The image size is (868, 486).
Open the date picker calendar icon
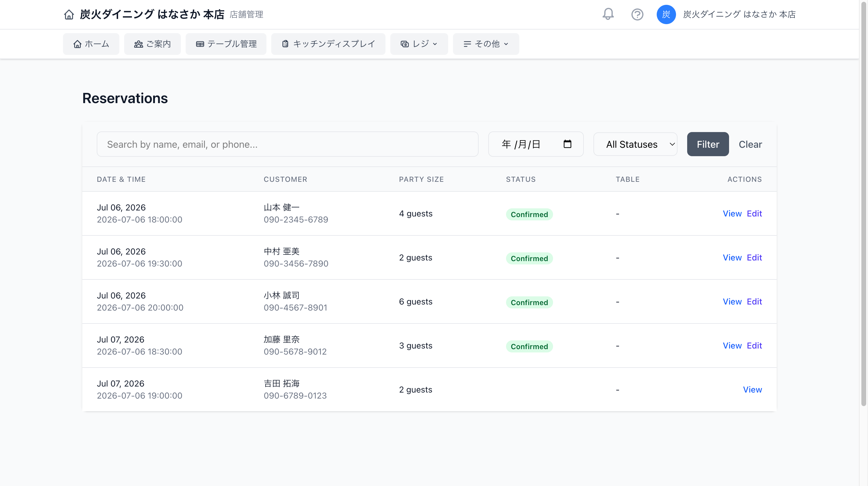coord(568,144)
